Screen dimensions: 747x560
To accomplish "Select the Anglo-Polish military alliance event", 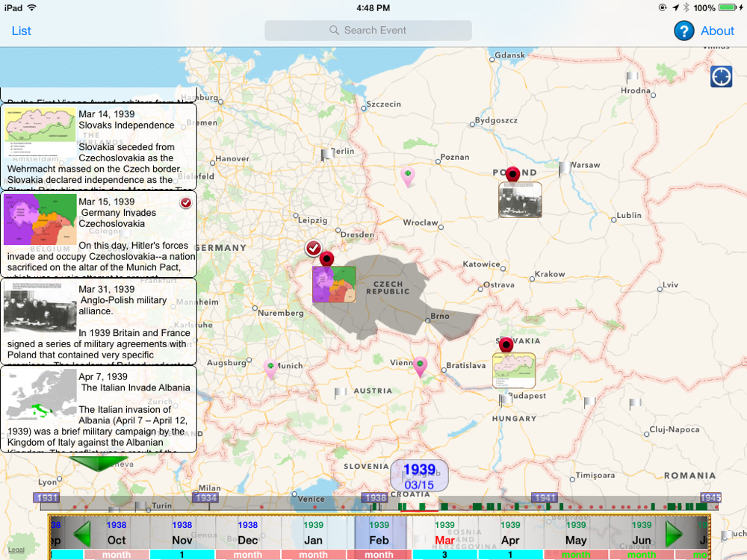I will point(99,321).
